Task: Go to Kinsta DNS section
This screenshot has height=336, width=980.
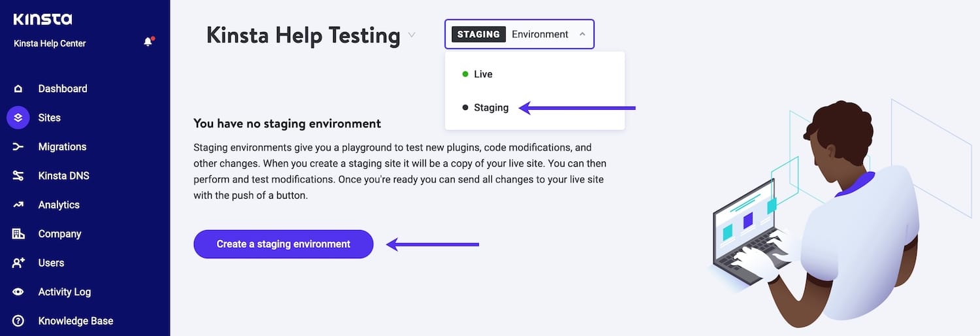Action: coord(63,176)
